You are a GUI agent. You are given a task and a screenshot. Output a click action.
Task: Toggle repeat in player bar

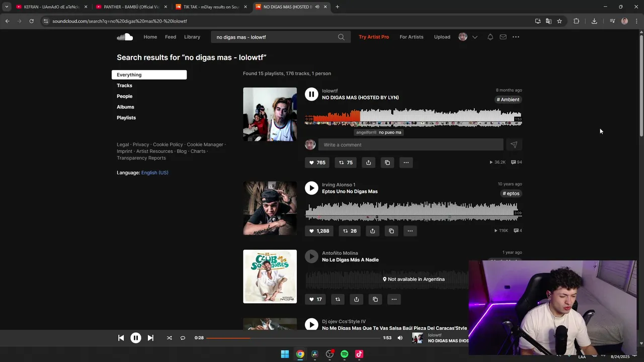coord(183,338)
